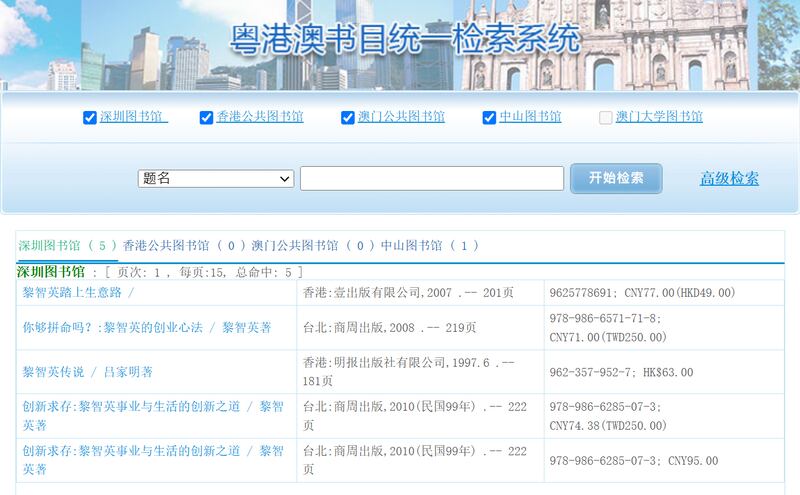Open the first 创新求存 book result
Viewport: 800px width, 495px height.
(152, 407)
